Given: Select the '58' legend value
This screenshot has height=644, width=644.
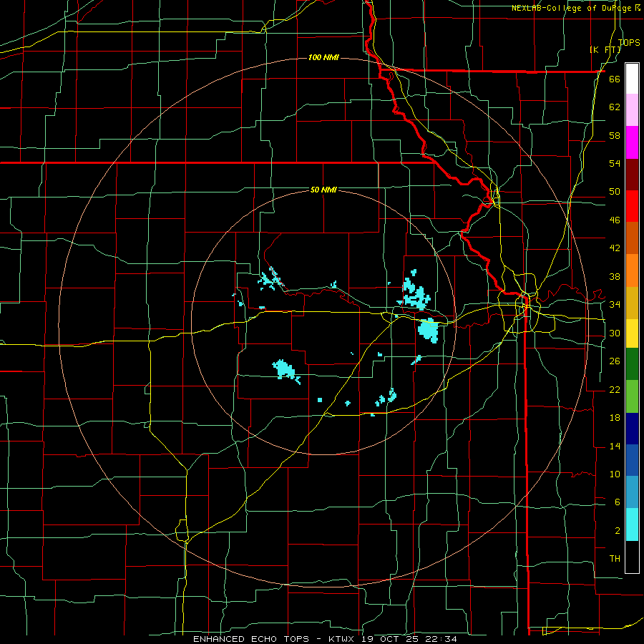Looking at the screenshot, I should [615, 135].
